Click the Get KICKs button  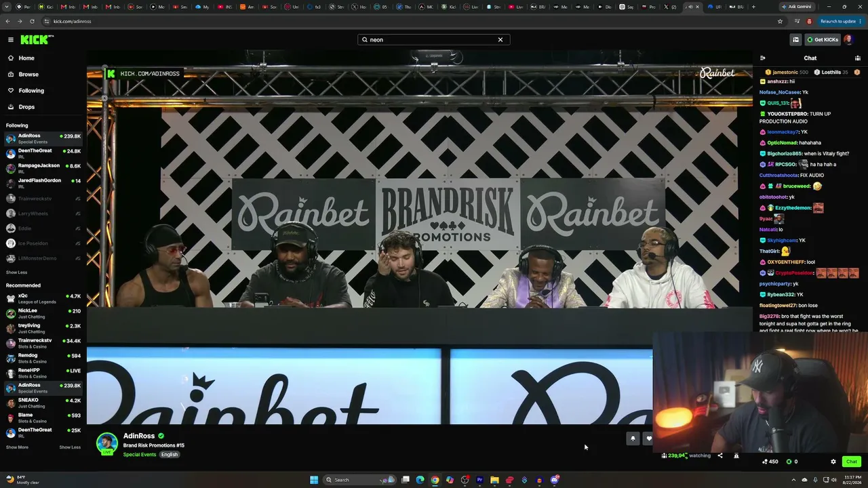point(823,40)
